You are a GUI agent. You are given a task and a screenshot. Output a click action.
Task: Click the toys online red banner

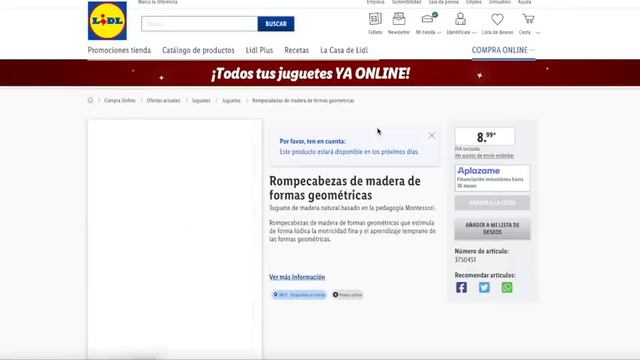(x=320, y=73)
